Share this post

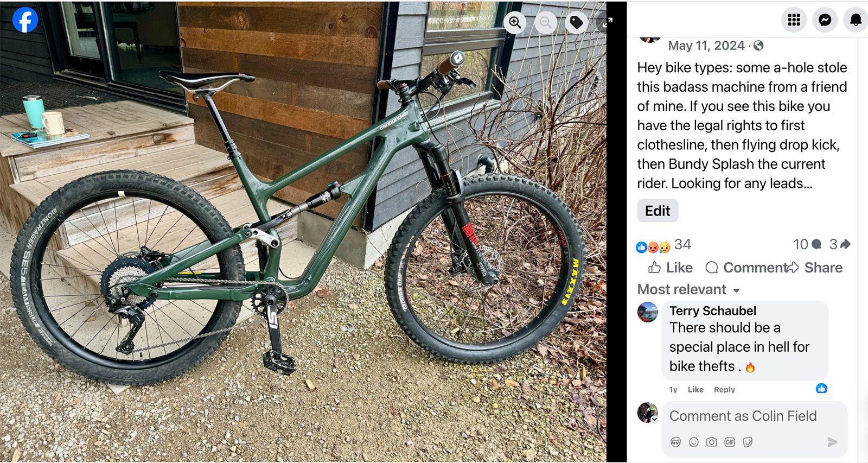[815, 268]
